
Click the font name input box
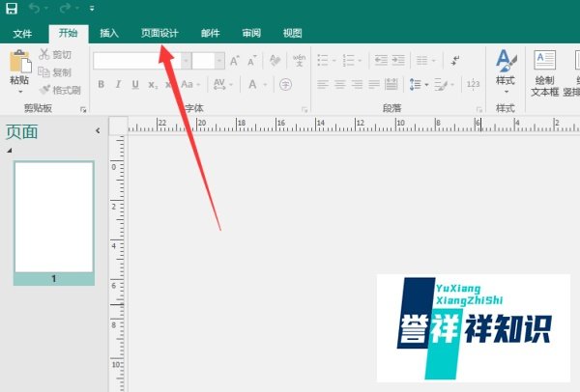click(x=137, y=61)
